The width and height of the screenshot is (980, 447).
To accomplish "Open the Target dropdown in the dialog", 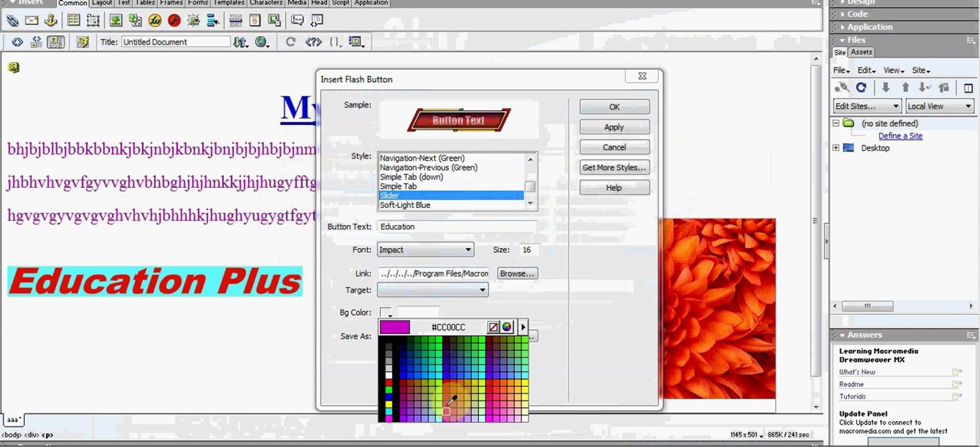I will [x=482, y=290].
